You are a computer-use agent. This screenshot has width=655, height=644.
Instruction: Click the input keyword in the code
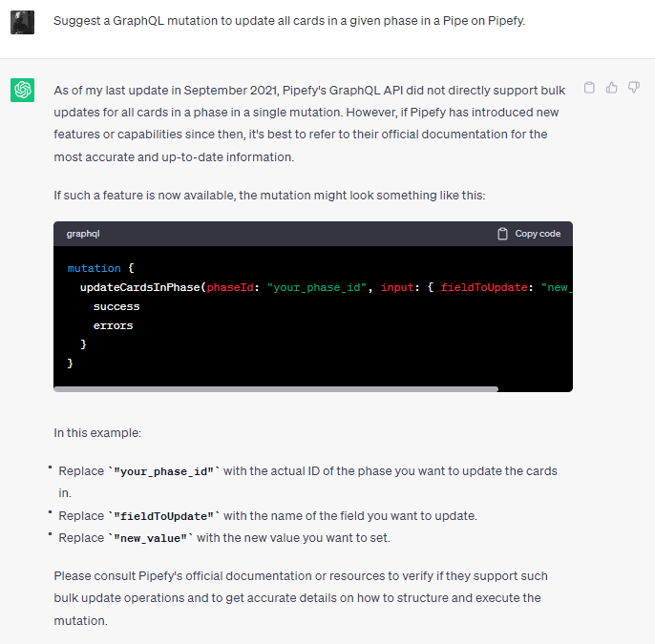tap(397, 287)
